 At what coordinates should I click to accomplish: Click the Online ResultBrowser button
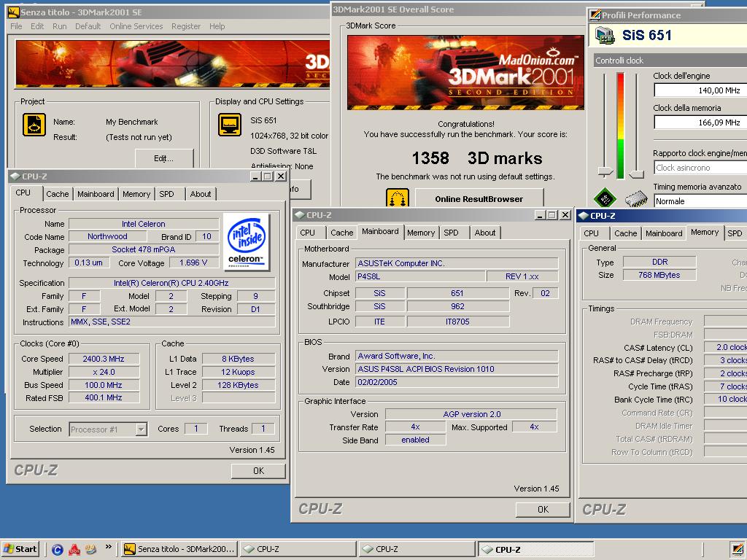[x=479, y=198]
